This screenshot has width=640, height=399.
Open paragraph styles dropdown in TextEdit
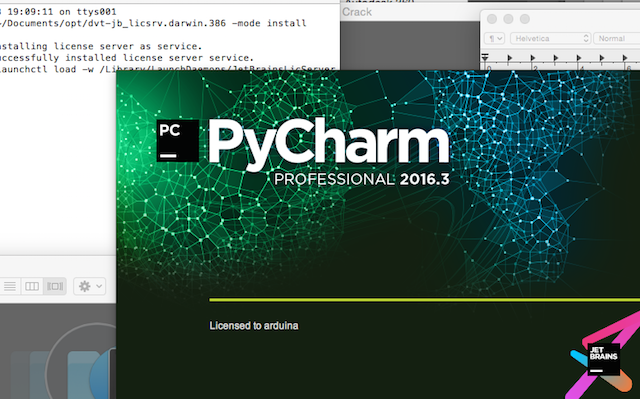coord(494,38)
